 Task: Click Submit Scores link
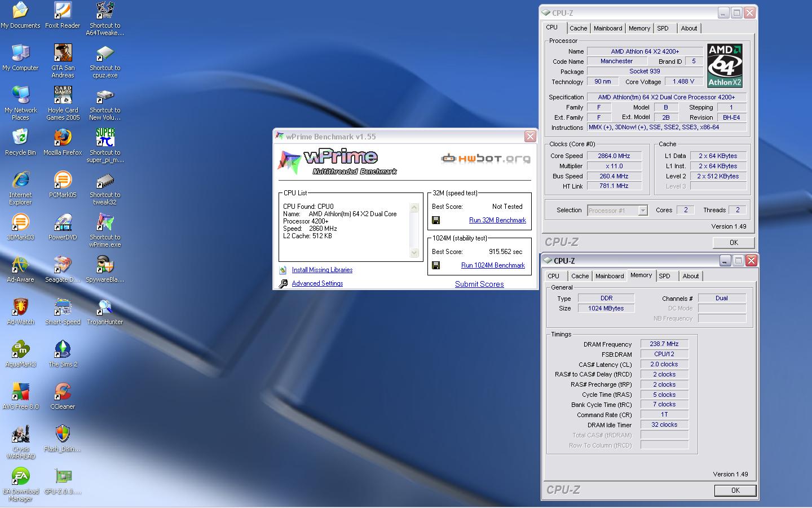tap(479, 284)
